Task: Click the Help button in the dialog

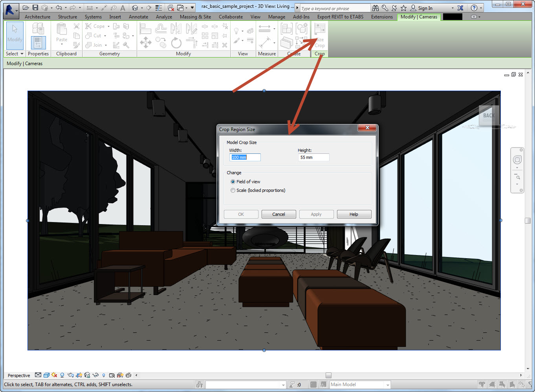Action: 354,214
